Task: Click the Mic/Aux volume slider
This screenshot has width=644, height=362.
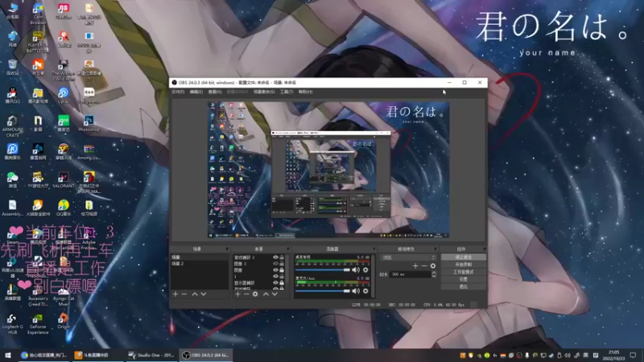Action: click(x=323, y=291)
